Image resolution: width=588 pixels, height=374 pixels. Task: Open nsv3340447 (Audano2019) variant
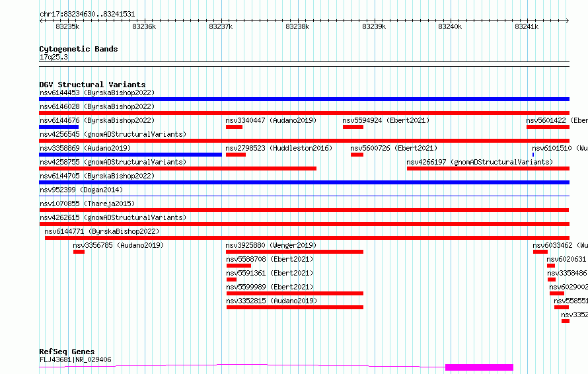(271, 120)
